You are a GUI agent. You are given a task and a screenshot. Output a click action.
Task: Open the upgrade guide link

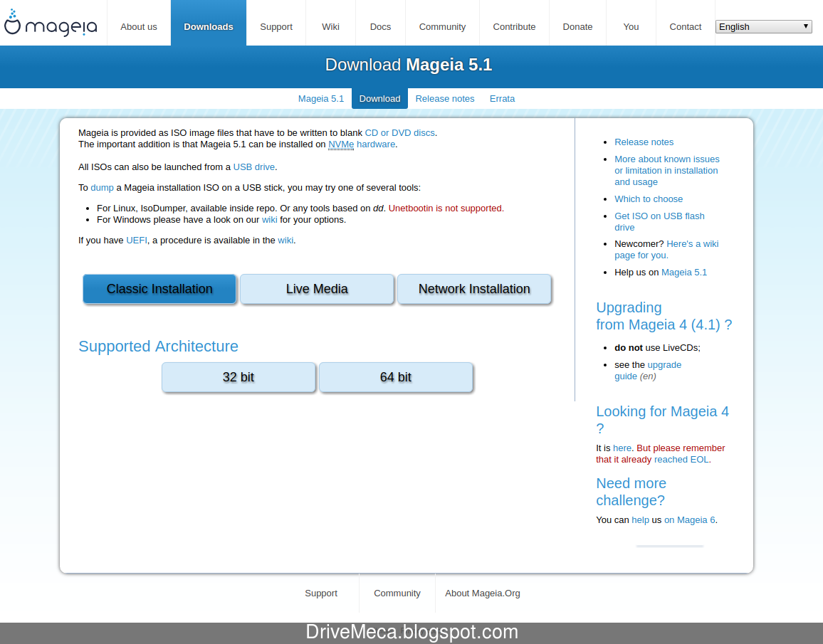pyautogui.click(x=648, y=370)
